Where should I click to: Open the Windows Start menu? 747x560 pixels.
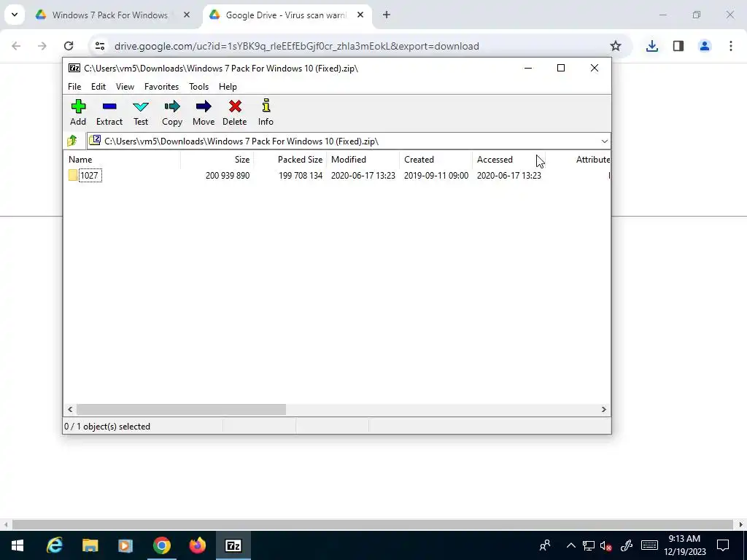point(18,545)
